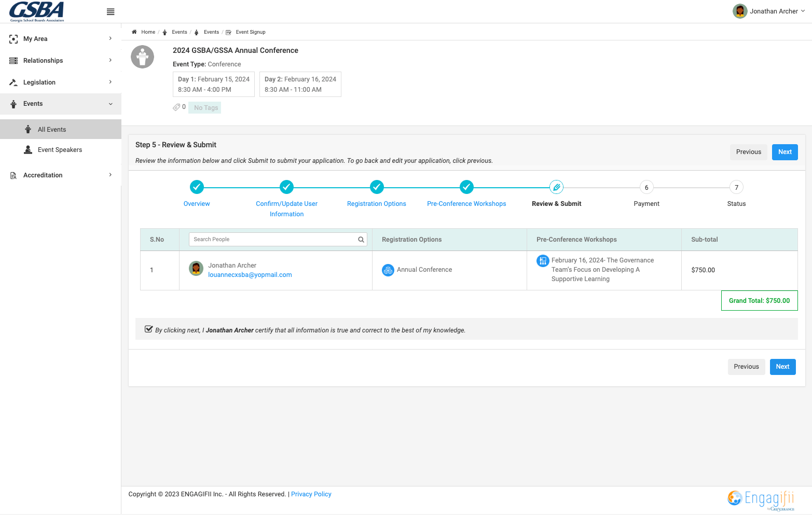Viewport: 812px width, 515px height.
Task: Toggle the hamburger sidebar menu icon
Action: [x=111, y=12]
